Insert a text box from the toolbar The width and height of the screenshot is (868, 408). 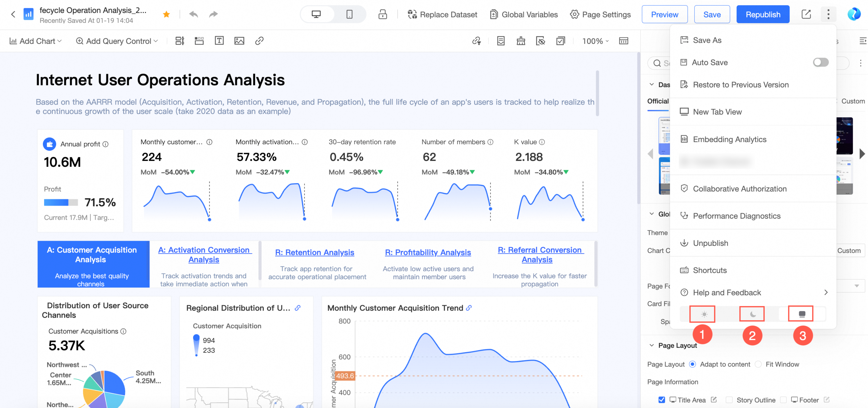click(x=219, y=41)
